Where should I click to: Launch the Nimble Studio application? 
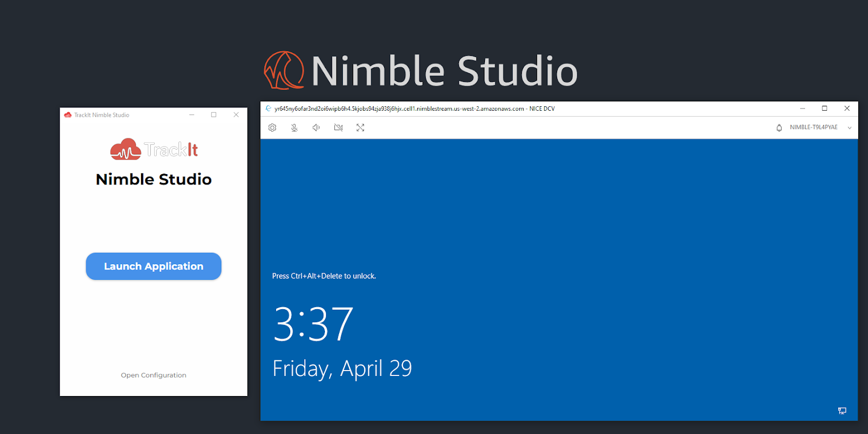[154, 266]
